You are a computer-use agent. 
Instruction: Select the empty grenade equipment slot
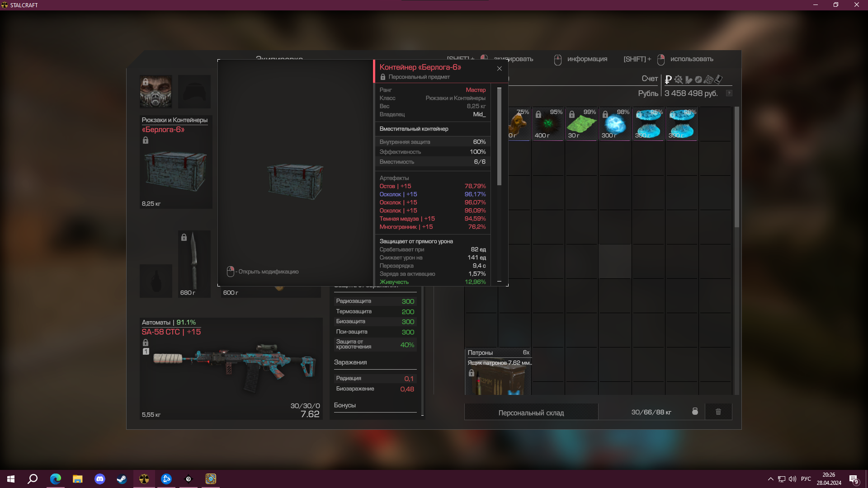point(156,281)
